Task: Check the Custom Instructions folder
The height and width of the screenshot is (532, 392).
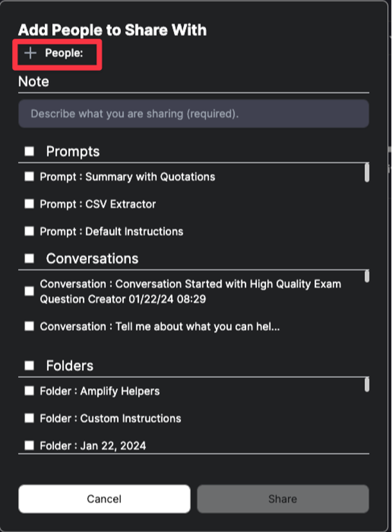Action: pos(29,418)
